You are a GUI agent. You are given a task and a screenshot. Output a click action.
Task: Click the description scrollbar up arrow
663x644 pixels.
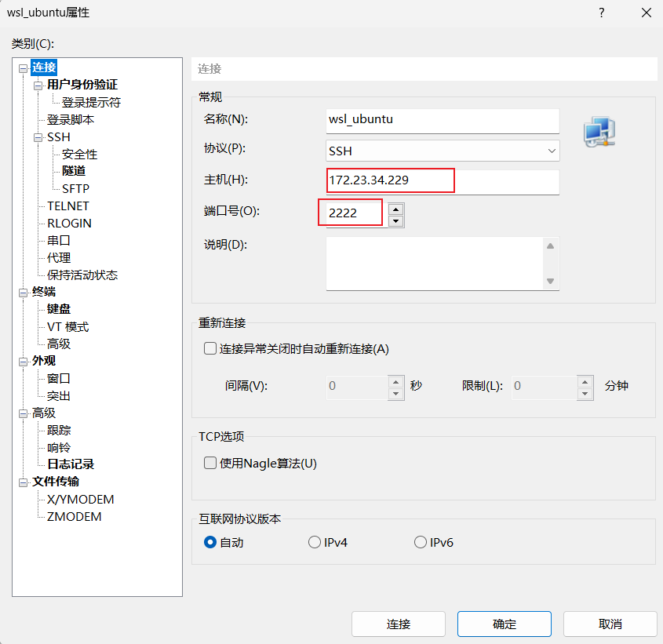tap(550, 246)
